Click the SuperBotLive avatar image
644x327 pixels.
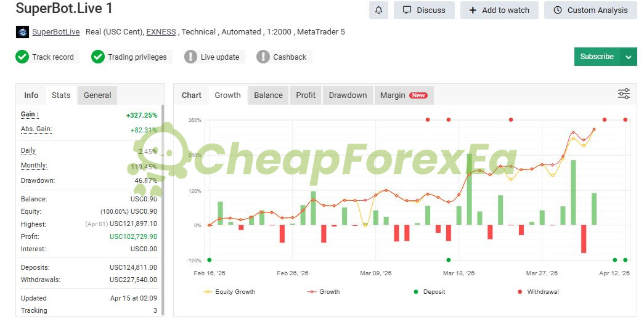(22, 32)
